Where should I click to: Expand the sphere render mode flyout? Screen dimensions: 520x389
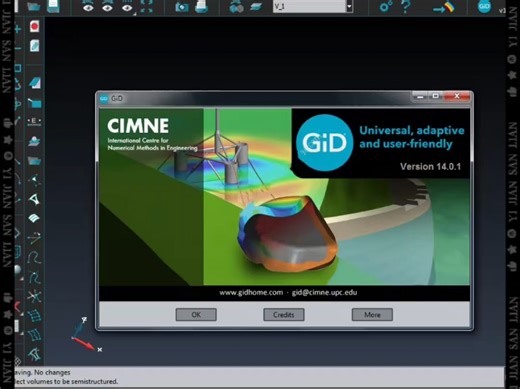pos(22,278)
